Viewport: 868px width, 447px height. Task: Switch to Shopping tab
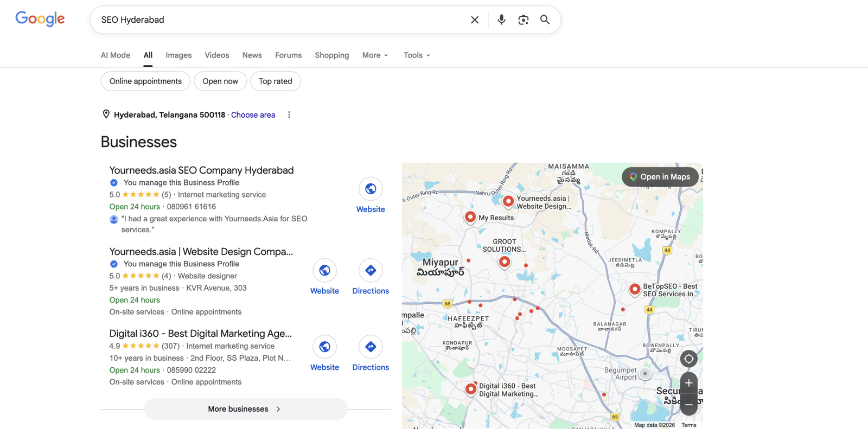coord(332,55)
